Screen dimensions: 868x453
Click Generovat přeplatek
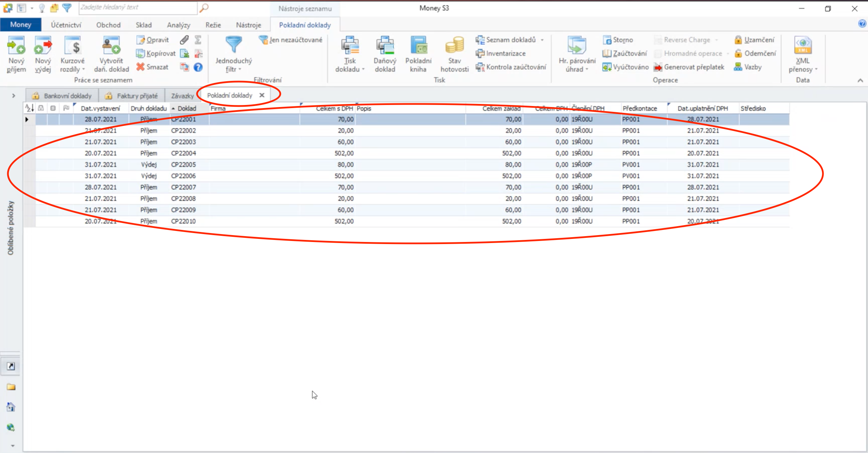tap(689, 67)
